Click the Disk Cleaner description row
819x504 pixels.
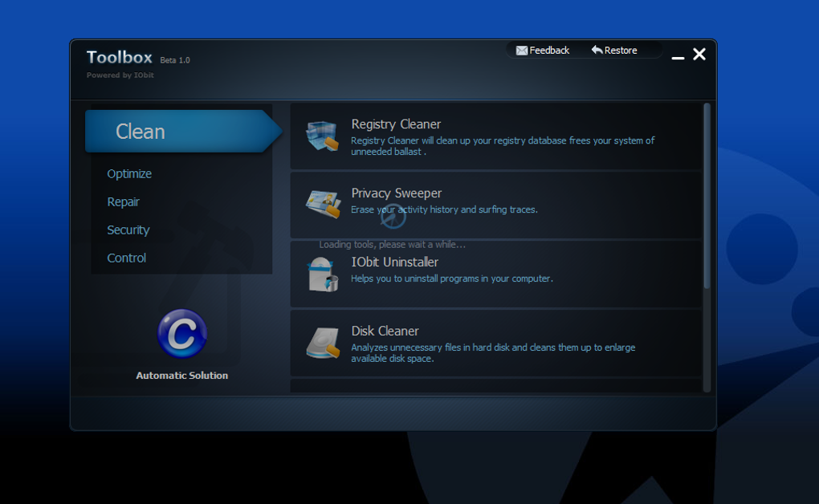pyautogui.click(x=493, y=352)
